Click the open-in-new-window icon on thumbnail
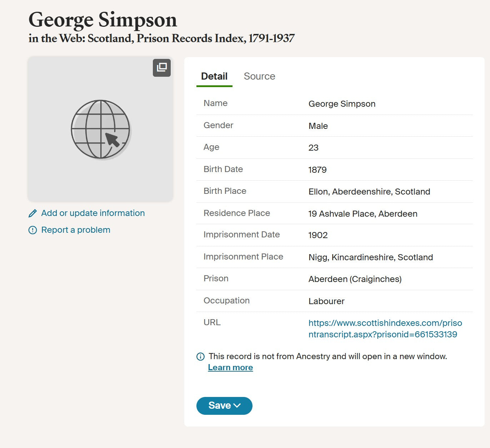This screenshot has width=490, height=448. point(162,67)
